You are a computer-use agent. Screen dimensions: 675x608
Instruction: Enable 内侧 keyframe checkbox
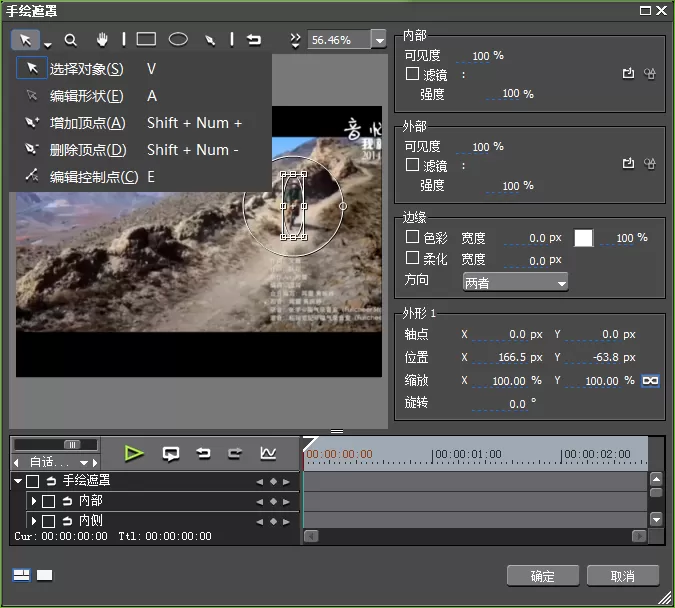coord(48,521)
